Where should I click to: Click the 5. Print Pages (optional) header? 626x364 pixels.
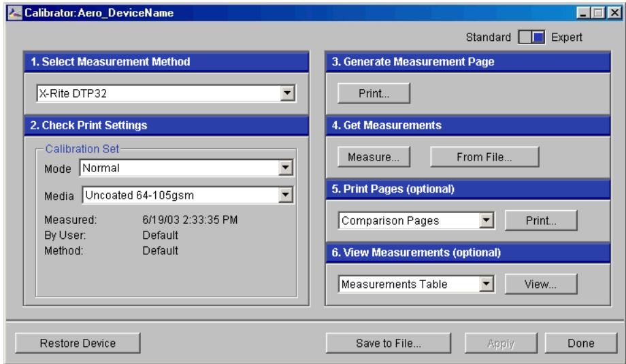(x=468, y=188)
